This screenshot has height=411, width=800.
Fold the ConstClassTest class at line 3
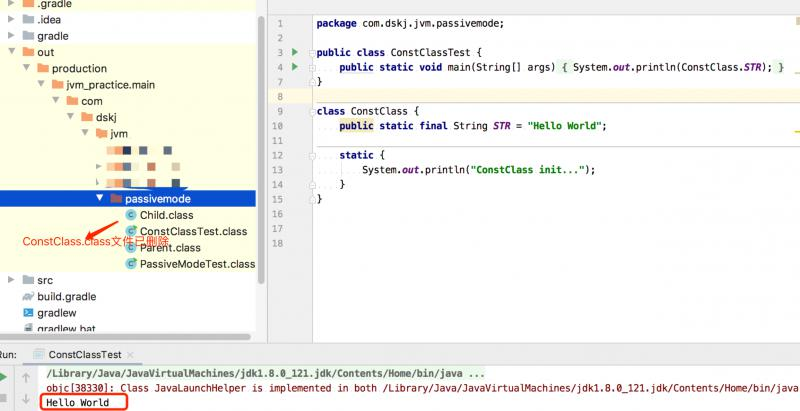pos(312,53)
